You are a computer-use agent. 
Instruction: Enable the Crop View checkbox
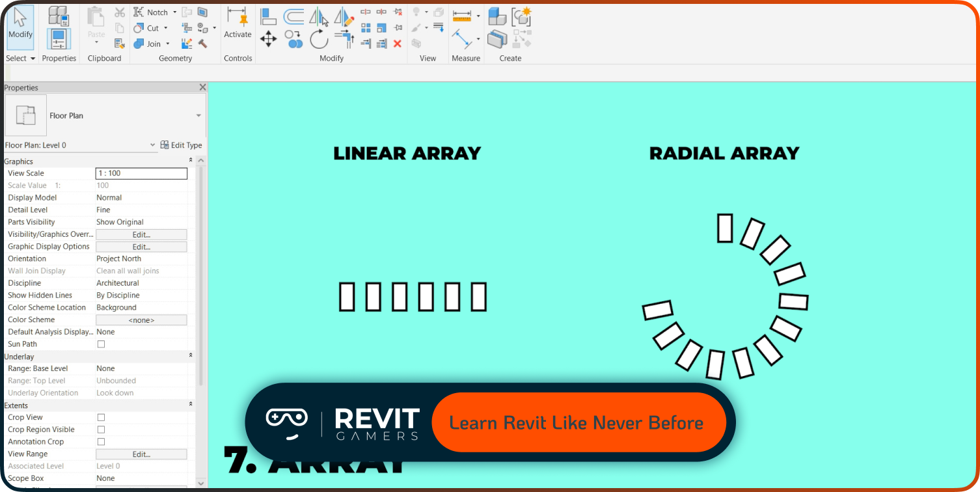101,417
